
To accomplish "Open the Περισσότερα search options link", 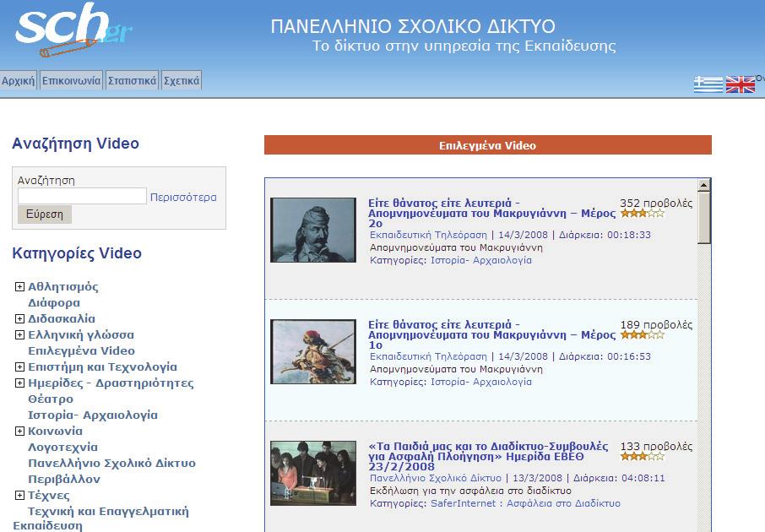I will point(183,198).
